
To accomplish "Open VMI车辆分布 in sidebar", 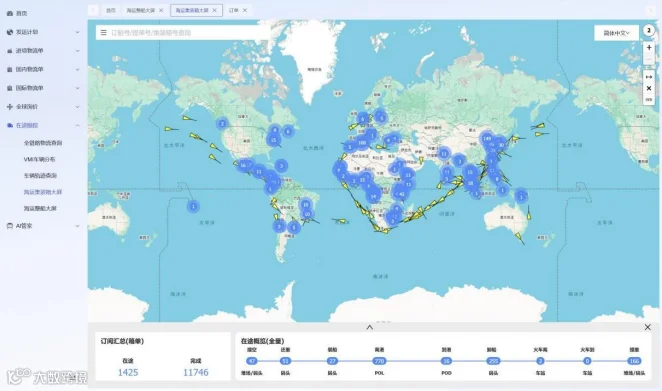I will 39,159.
